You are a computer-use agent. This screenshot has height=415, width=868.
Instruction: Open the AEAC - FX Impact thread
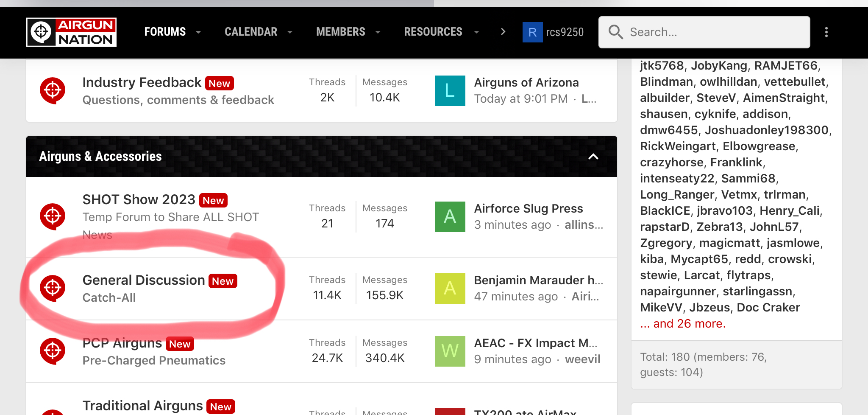point(536,343)
